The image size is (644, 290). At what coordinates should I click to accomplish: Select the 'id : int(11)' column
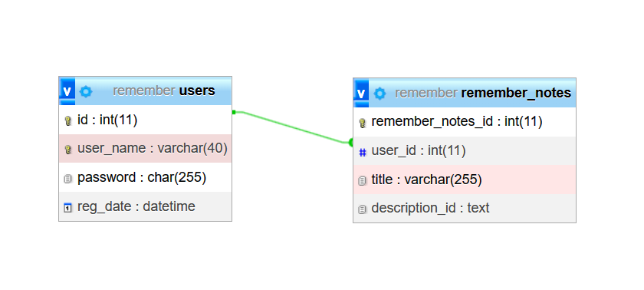pyautogui.click(x=146, y=120)
